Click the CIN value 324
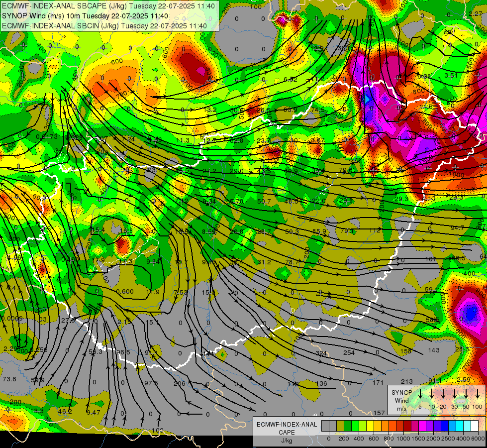Image resolution: width=487 pixels, height=448 pixels. click(x=321, y=353)
